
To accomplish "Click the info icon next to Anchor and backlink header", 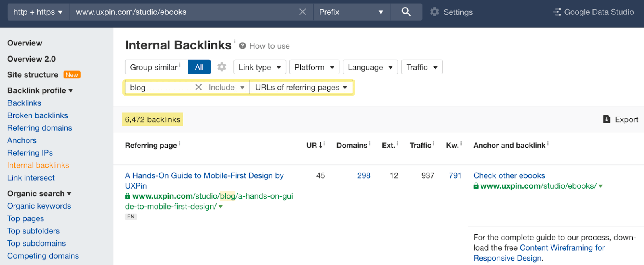I will 548,143.
